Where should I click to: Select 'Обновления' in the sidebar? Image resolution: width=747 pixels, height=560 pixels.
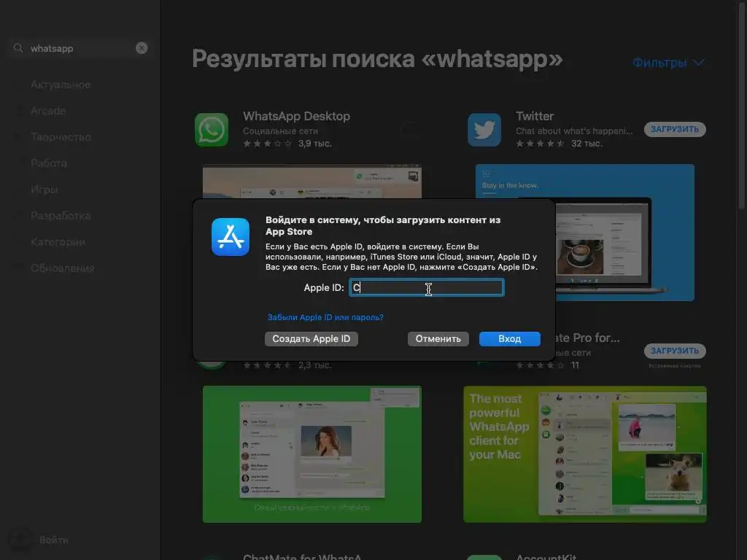pyautogui.click(x=63, y=268)
